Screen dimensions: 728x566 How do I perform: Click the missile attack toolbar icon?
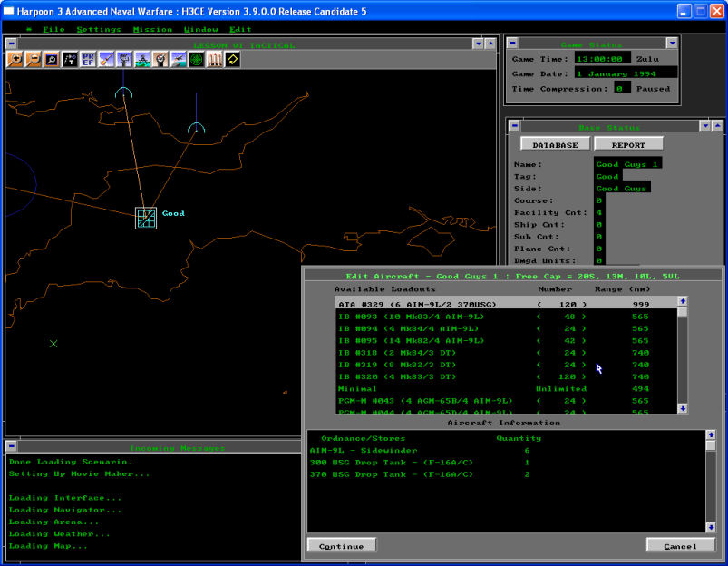(x=106, y=60)
